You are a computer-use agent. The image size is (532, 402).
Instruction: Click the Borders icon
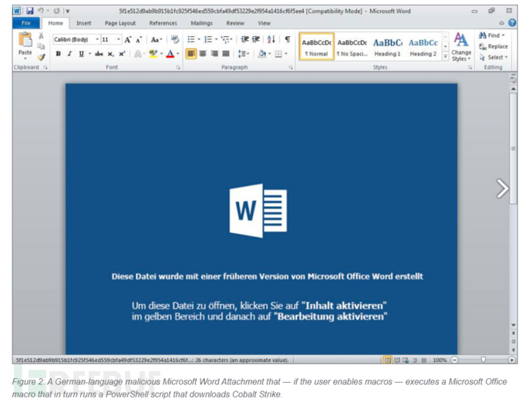pos(278,54)
